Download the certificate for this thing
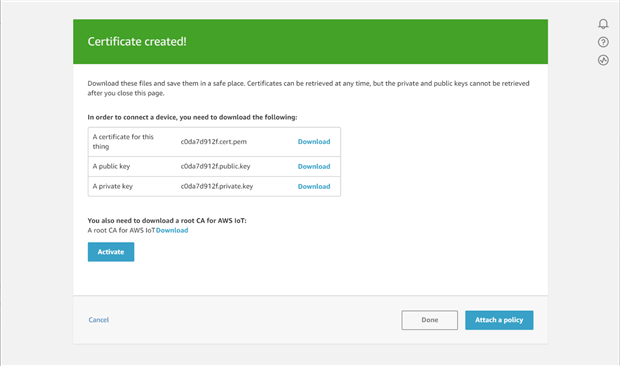 (x=314, y=141)
